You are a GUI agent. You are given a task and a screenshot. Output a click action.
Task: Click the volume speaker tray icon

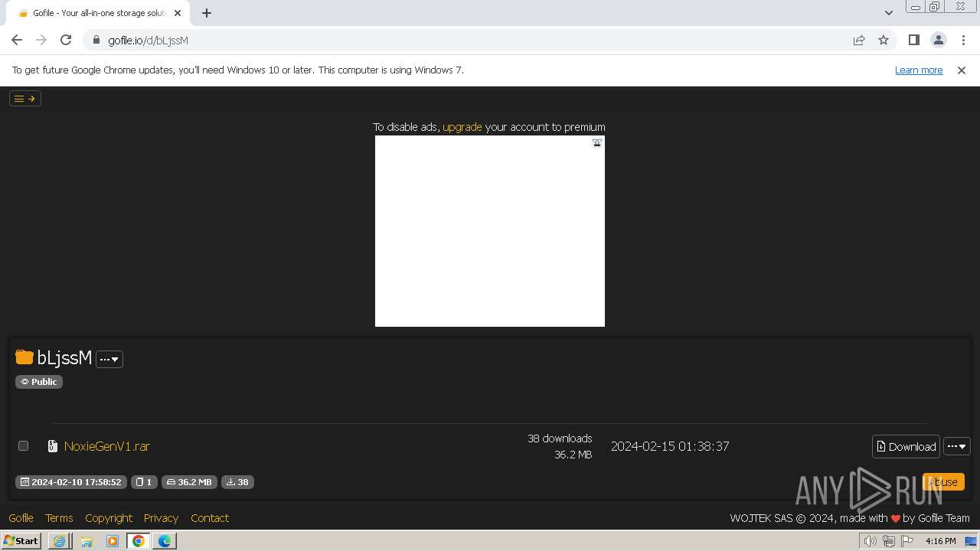click(x=871, y=541)
